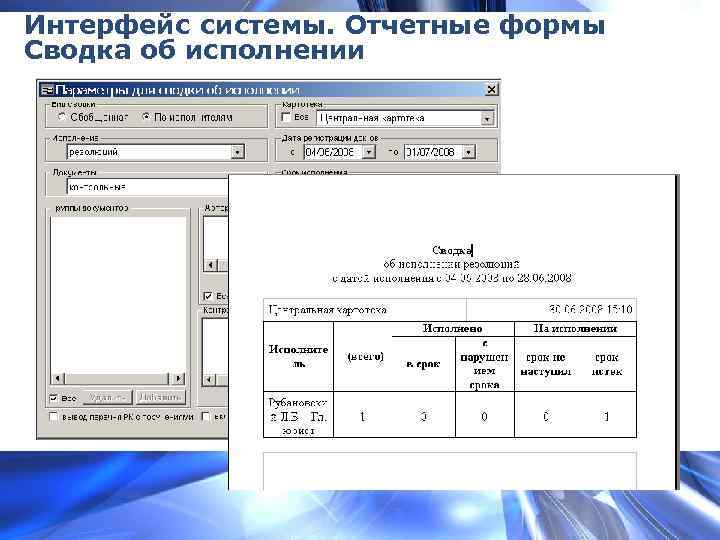Toggle the "Все" checkbox in Картотека group

(286, 118)
